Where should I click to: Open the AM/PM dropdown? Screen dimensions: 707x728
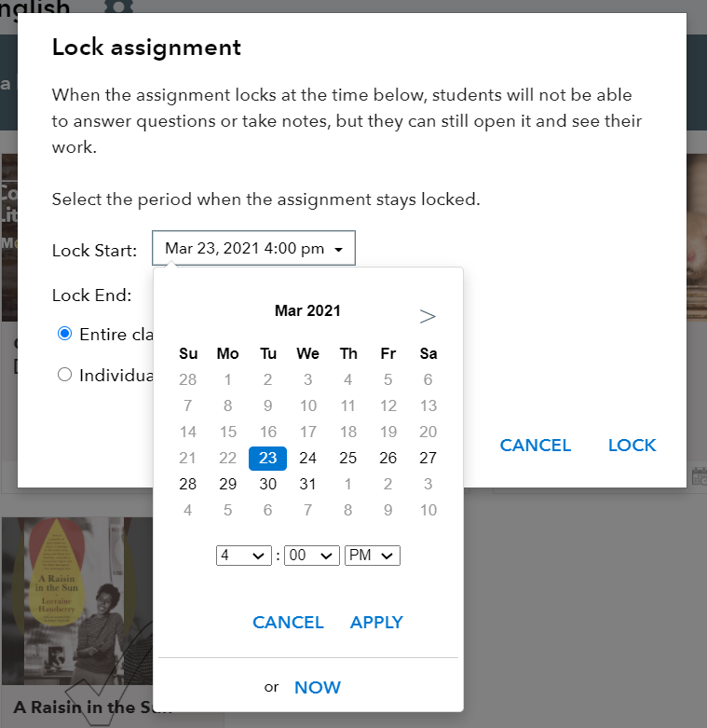click(372, 556)
